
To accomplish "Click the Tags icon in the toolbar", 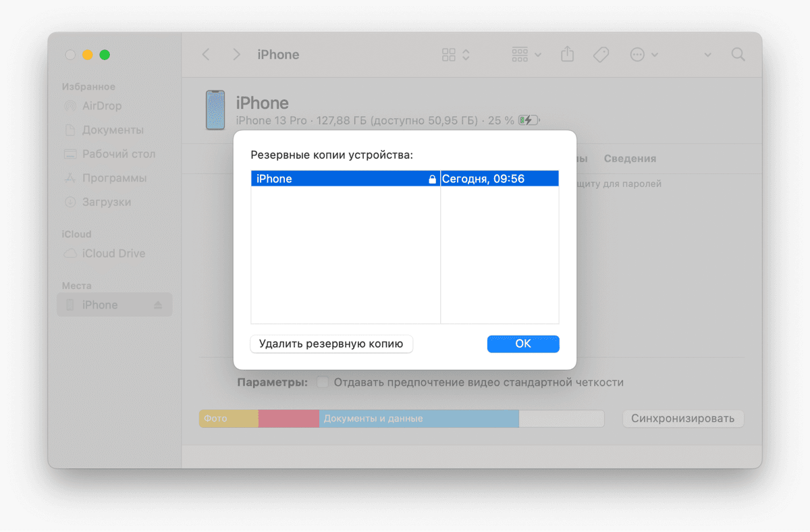I will click(x=601, y=55).
